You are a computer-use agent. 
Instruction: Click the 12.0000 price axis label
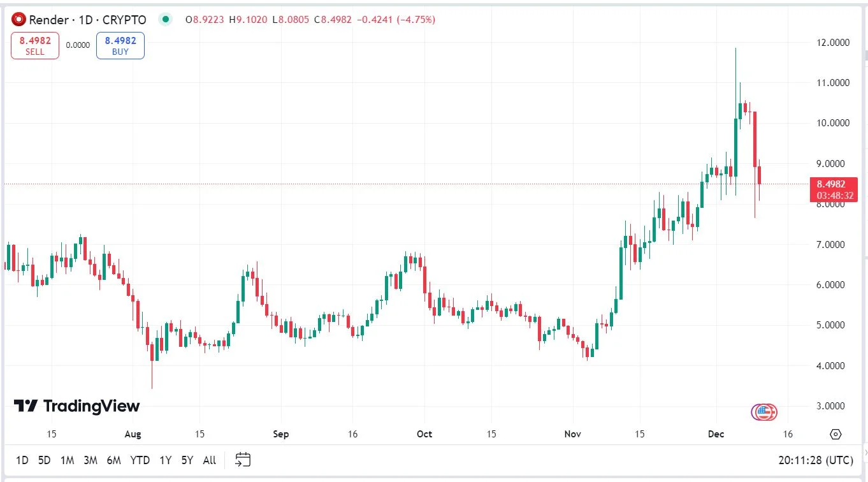[x=834, y=43]
